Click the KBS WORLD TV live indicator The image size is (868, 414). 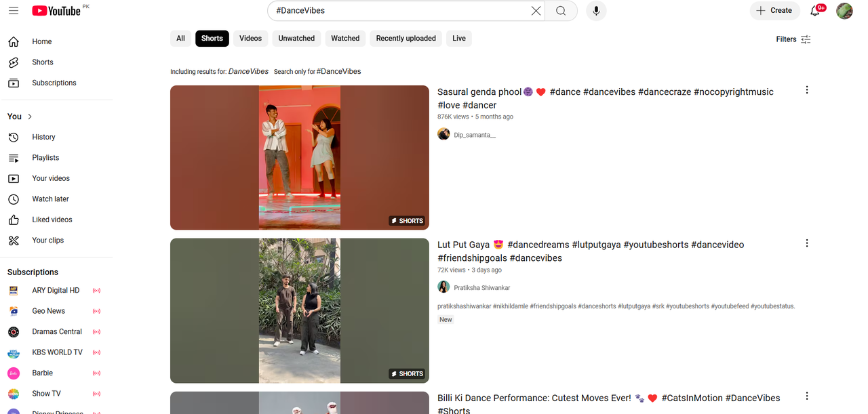pos(96,352)
